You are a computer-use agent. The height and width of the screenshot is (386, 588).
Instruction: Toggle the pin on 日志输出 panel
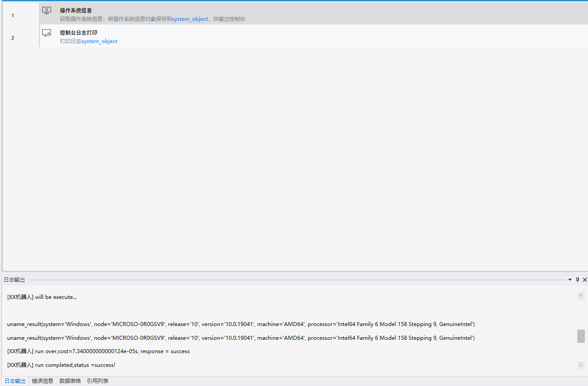click(x=577, y=280)
